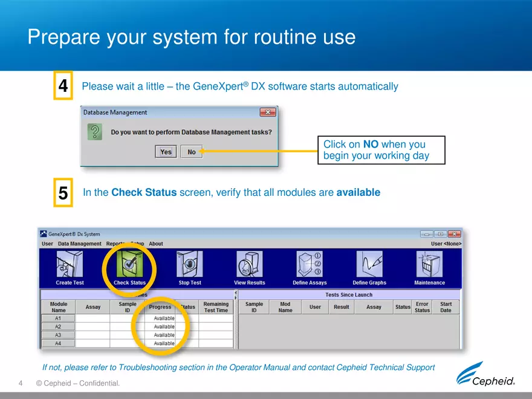This screenshot has height=399, width=532.
Task: Select the Define Assays icon
Action: click(x=309, y=266)
